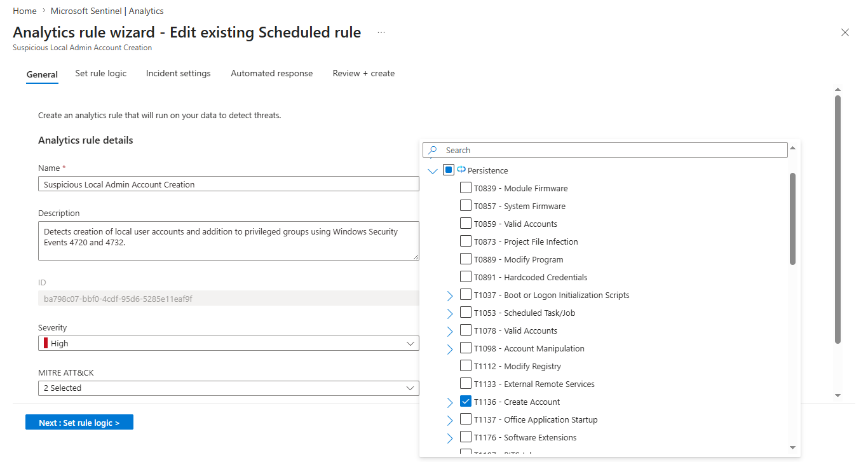This screenshot has height=462, width=868.
Task: Check T1112 - Modify Registry
Action: (466, 365)
